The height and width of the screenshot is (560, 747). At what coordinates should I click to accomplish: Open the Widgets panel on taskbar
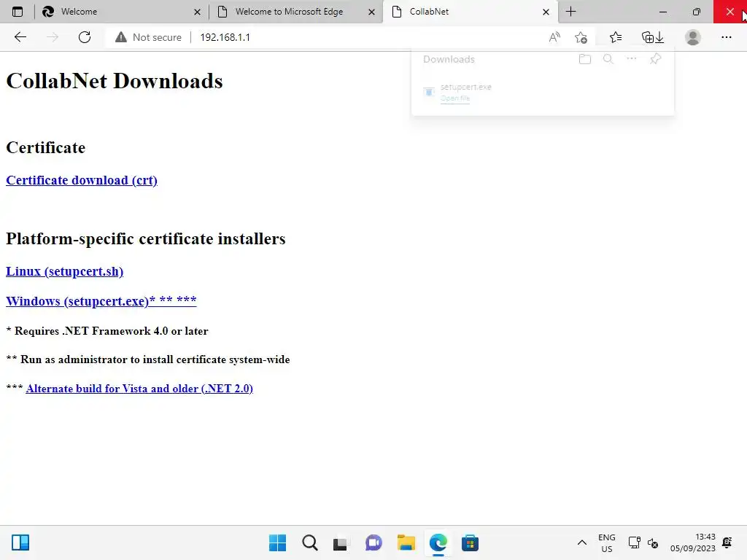(20, 542)
